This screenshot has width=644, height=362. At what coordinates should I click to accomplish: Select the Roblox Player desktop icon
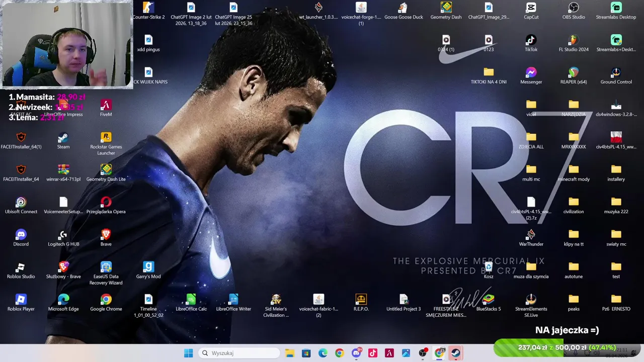click(21, 303)
